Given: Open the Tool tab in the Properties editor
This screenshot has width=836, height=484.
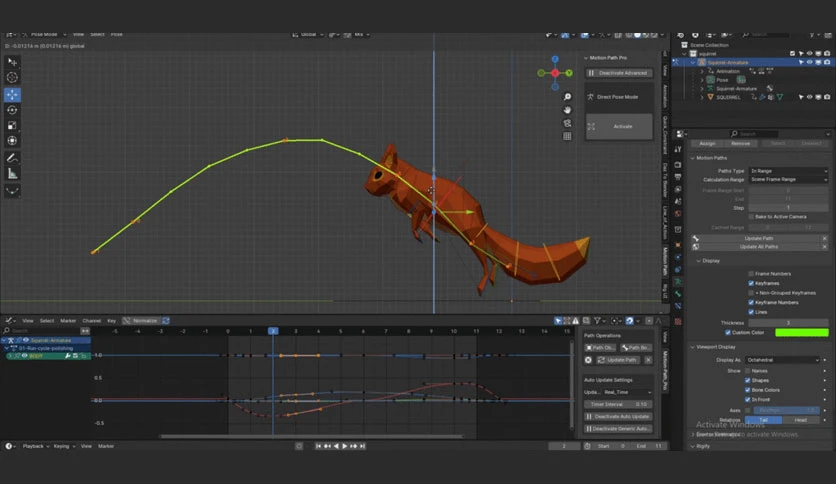Looking at the screenshot, I should pyautogui.click(x=678, y=150).
